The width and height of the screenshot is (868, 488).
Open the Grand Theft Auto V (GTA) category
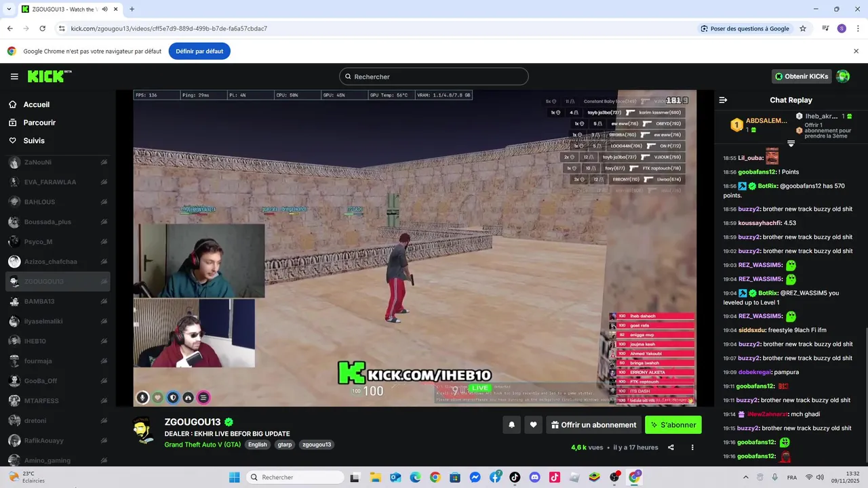click(203, 445)
